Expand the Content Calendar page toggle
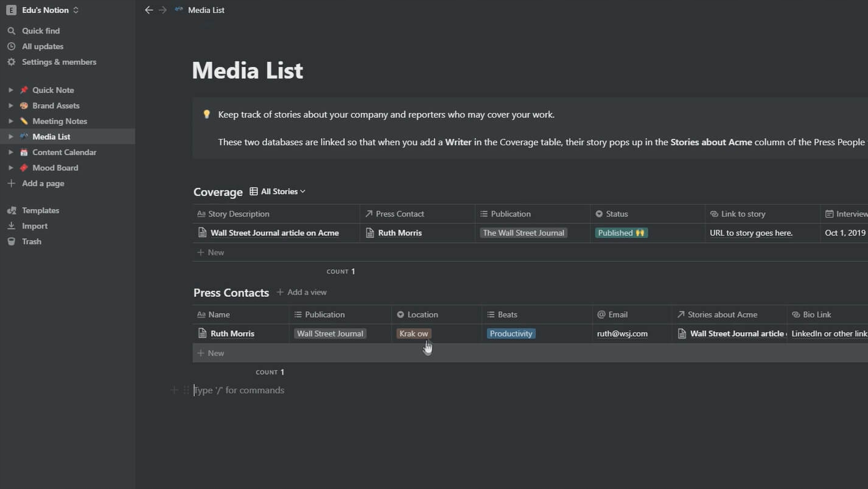868x489 pixels. pos(10,153)
